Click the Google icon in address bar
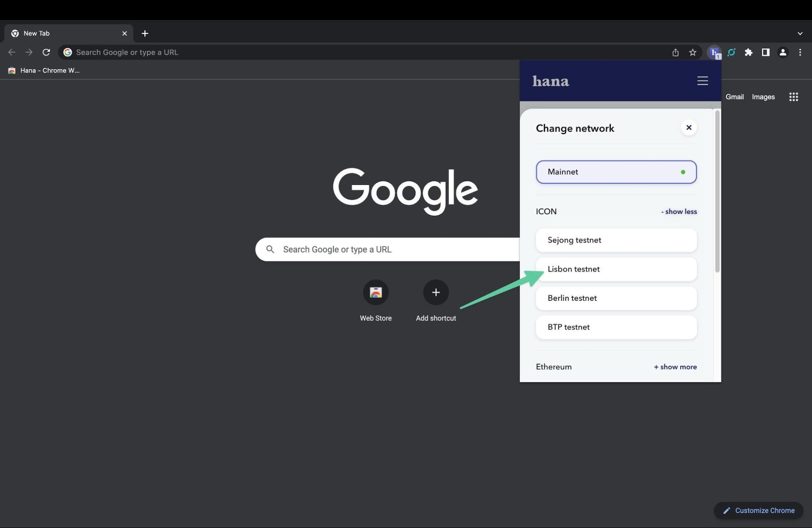 68,52
